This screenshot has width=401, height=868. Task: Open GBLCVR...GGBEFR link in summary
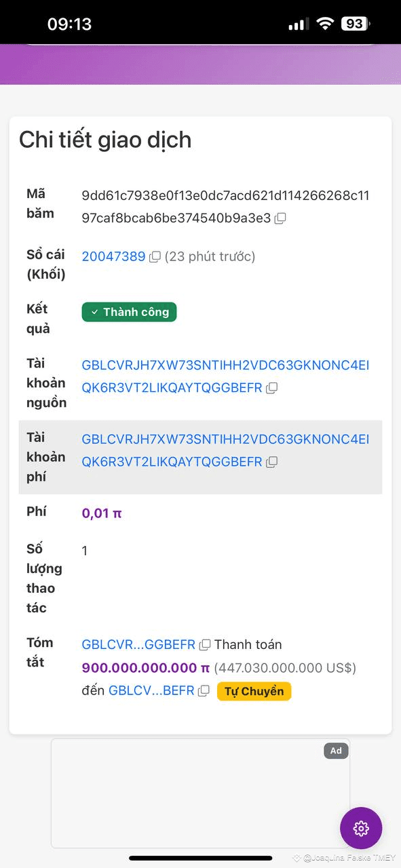138,644
